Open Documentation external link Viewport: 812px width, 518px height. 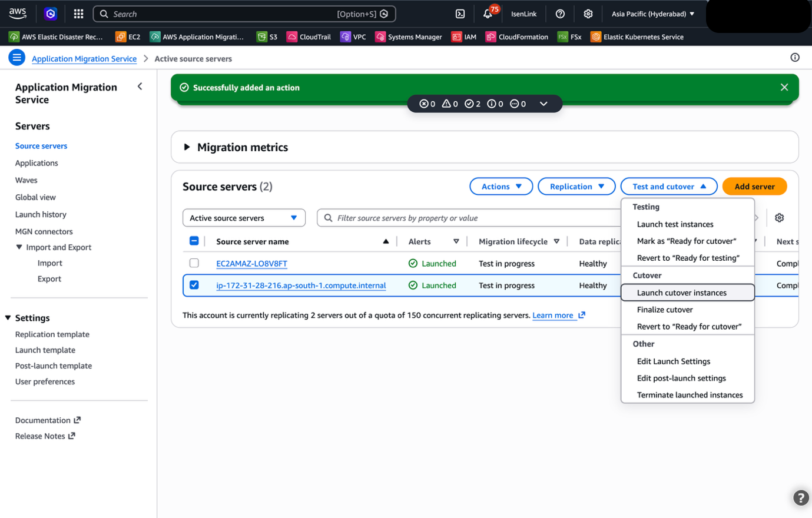[x=48, y=420]
